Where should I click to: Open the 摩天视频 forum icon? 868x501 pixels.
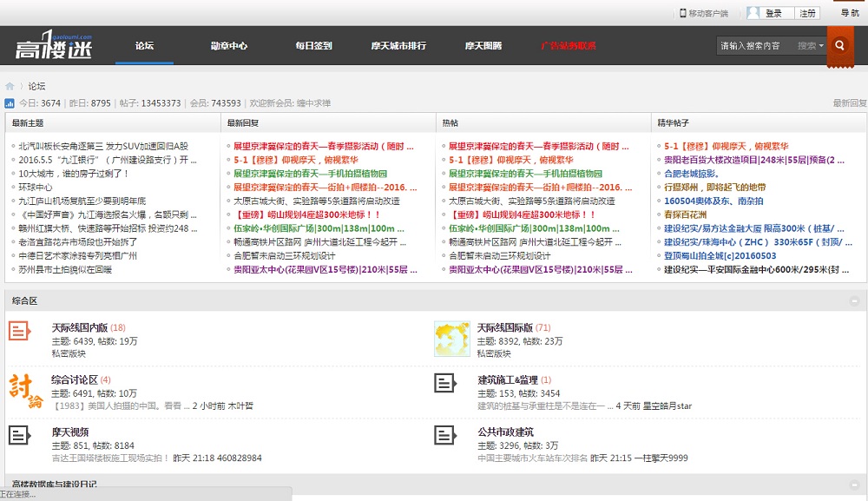click(x=20, y=435)
